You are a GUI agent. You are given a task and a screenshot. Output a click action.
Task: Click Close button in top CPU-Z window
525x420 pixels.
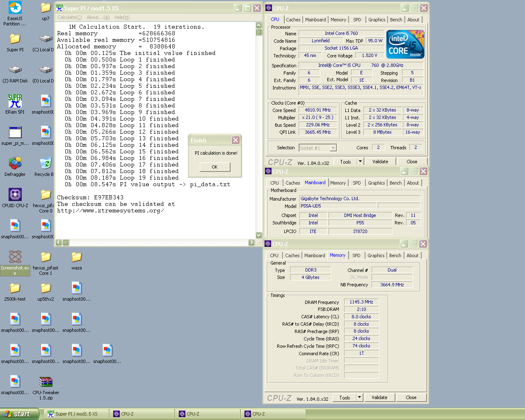[412, 162]
